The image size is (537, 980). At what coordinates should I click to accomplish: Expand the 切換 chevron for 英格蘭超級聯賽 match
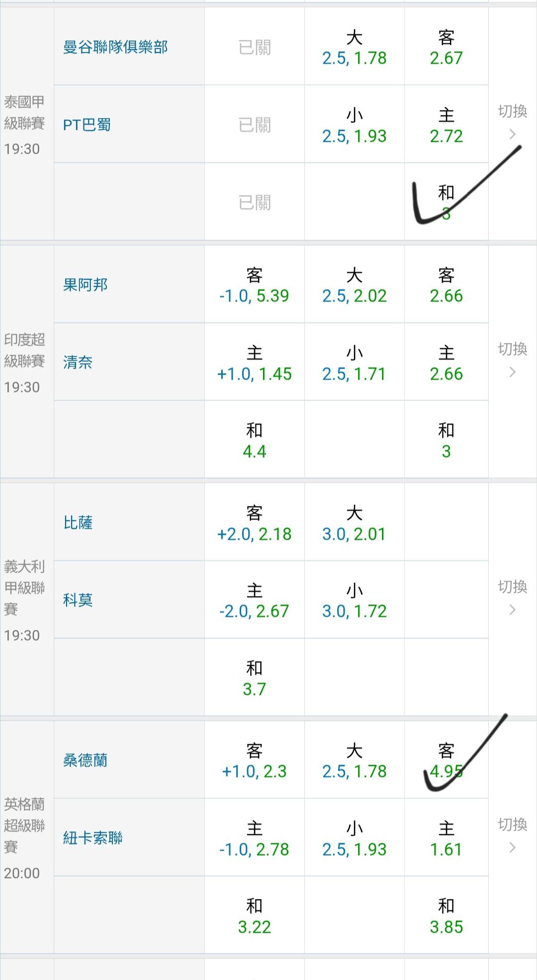[512, 836]
